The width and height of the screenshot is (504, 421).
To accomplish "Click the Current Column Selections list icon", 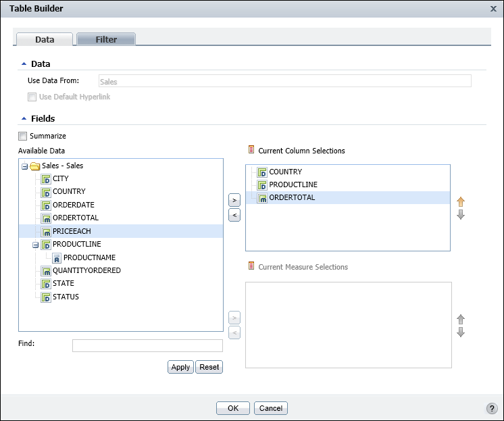I will pos(251,150).
